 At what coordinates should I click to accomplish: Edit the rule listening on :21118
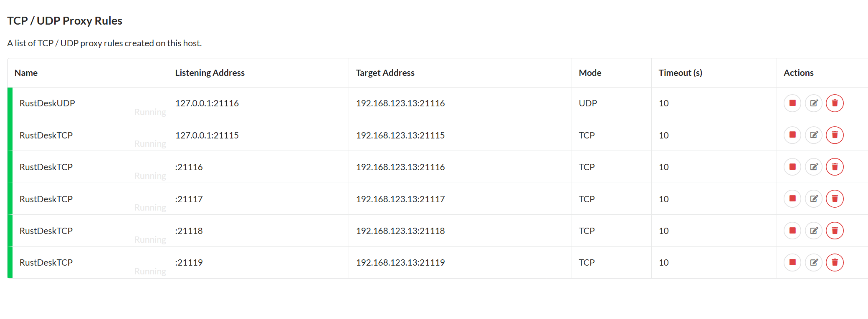[813, 231]
